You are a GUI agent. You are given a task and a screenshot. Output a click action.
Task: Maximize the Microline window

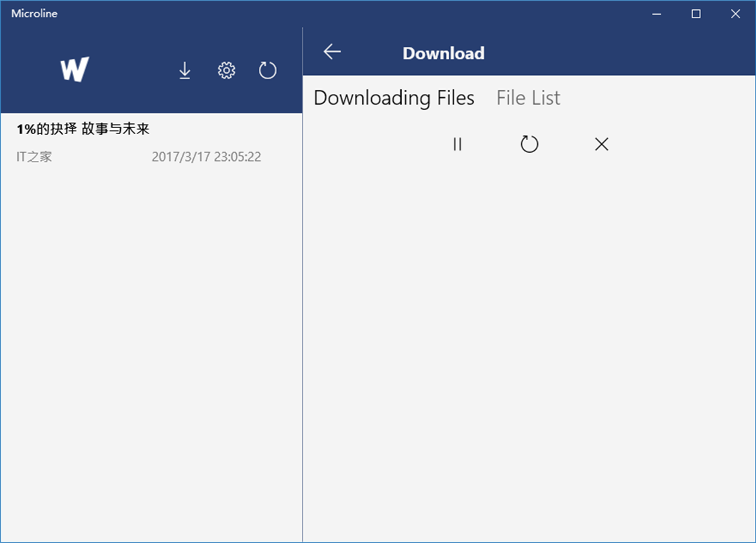[696, 13]
